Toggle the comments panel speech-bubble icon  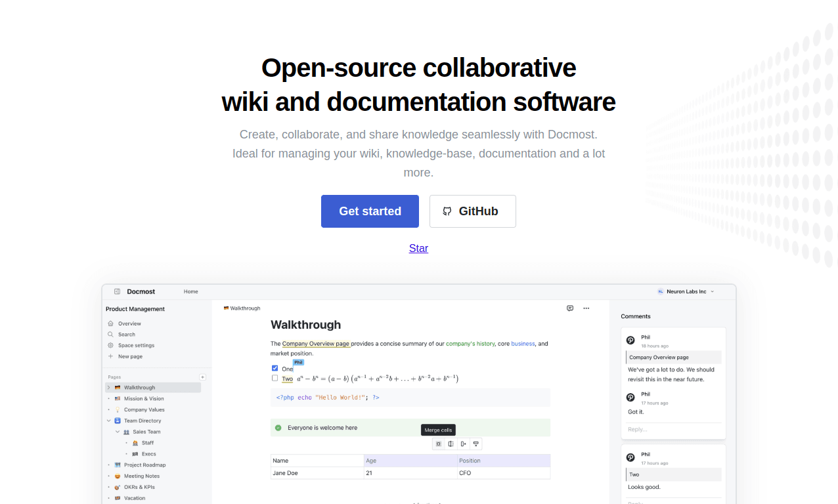570,308
